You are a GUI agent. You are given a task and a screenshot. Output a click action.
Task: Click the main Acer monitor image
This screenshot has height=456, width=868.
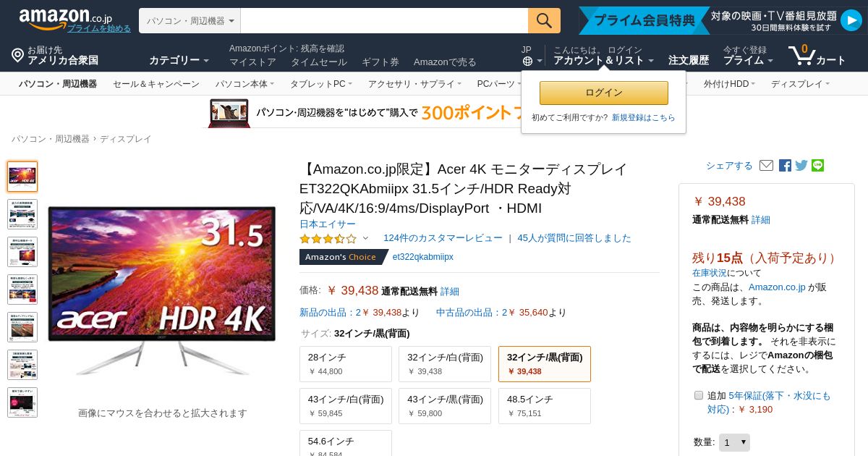point(162,290)
